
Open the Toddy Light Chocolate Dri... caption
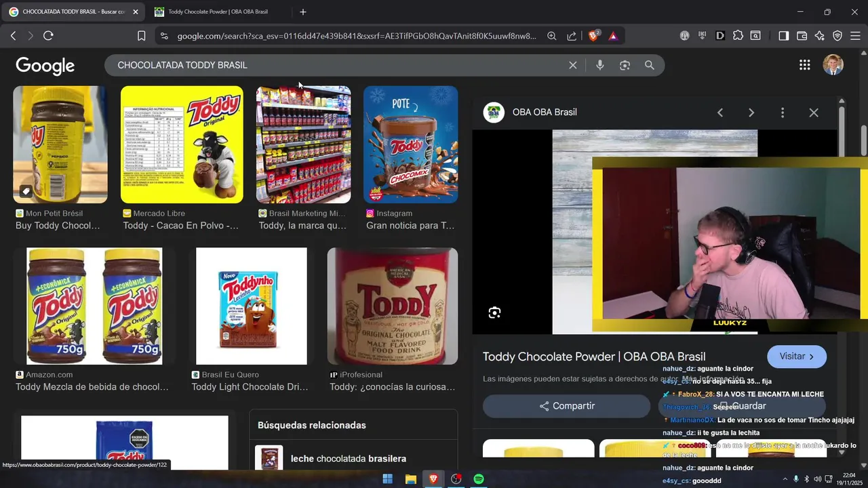click(250, 387)
